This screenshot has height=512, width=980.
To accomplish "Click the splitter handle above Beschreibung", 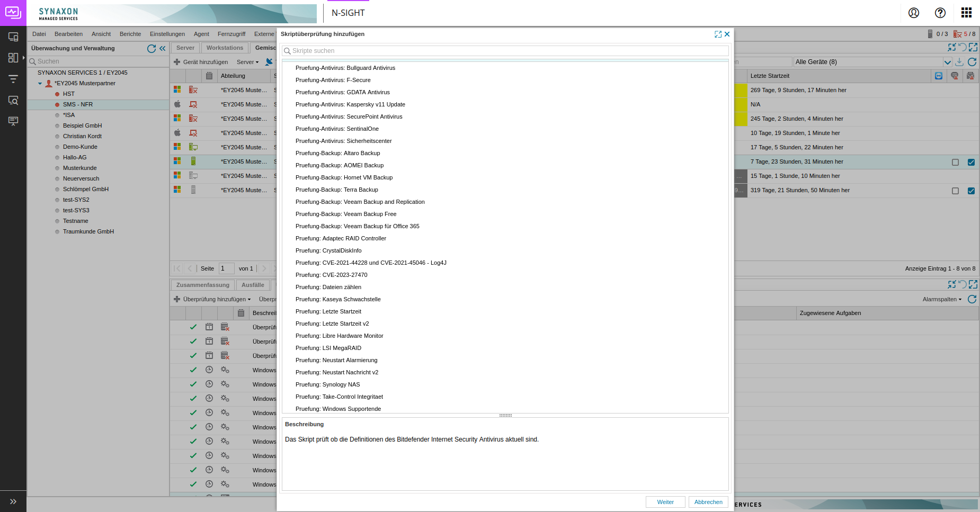I will point(505,415).
